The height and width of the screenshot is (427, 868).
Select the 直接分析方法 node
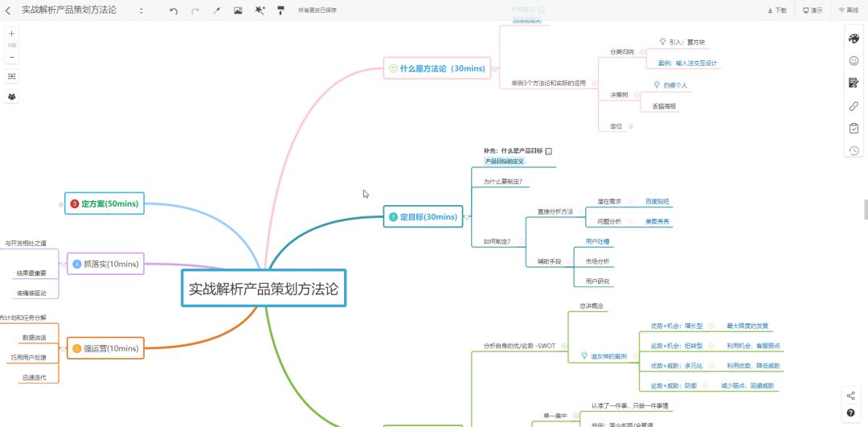tap(555, 211)
